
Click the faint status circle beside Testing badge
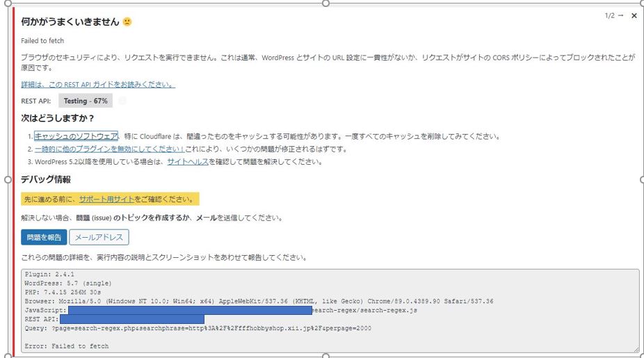(122, 101)
